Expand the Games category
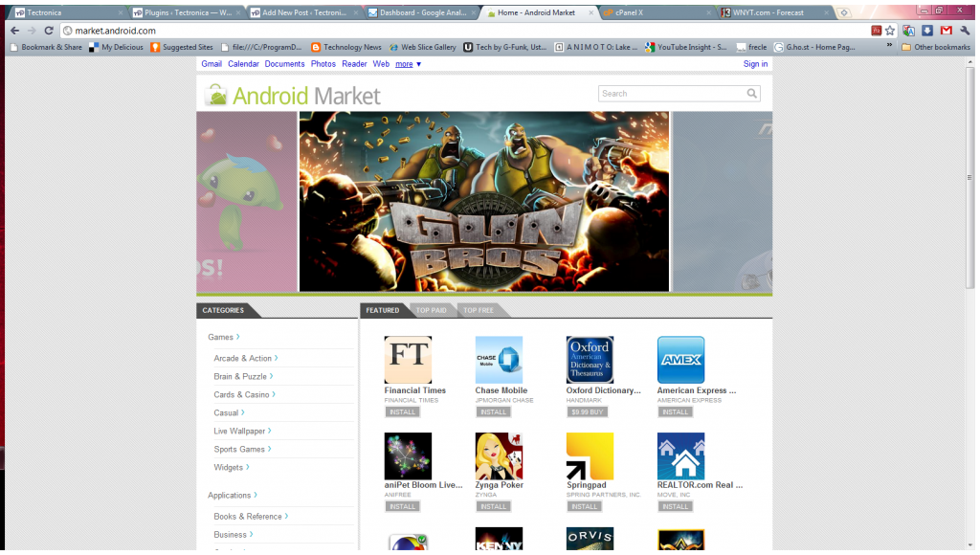This screenshot has width=980, height=555. pyautogui.click(x=224, y=337)
